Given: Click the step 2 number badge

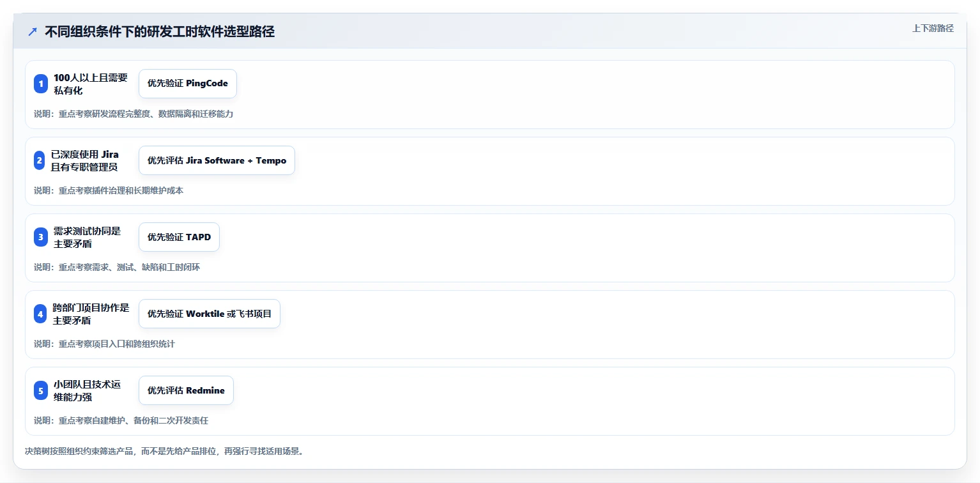Looking at the screenshot, I should (40, 160).
